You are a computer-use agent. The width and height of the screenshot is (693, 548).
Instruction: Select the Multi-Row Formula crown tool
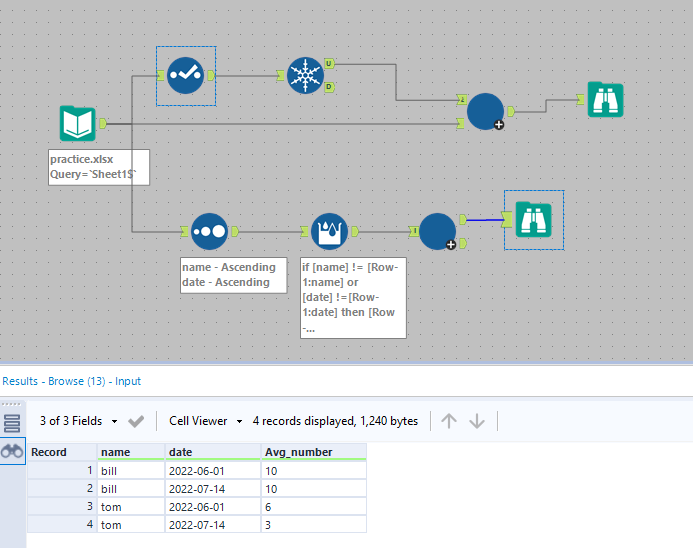pyautogui.click(x=329, y=232)
